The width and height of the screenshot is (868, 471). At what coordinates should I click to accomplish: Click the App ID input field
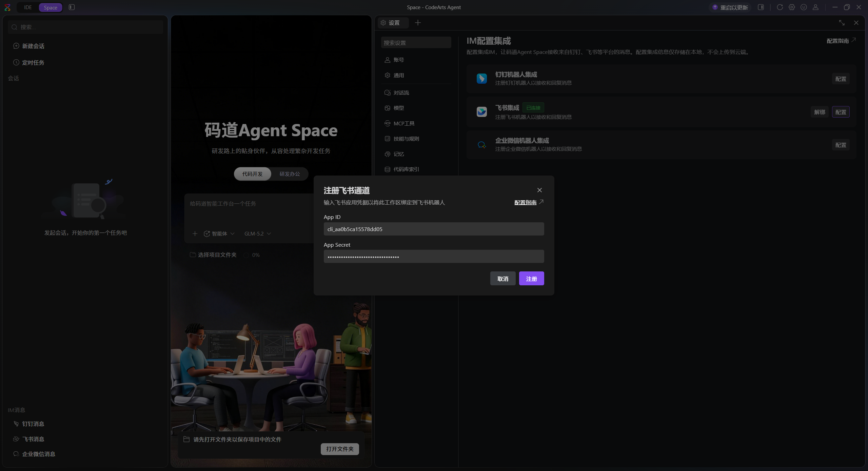pos(434,229)
